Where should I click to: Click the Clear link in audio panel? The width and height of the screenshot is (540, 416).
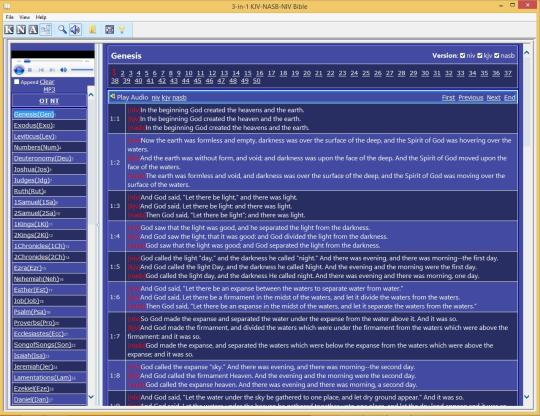(47, 82)
